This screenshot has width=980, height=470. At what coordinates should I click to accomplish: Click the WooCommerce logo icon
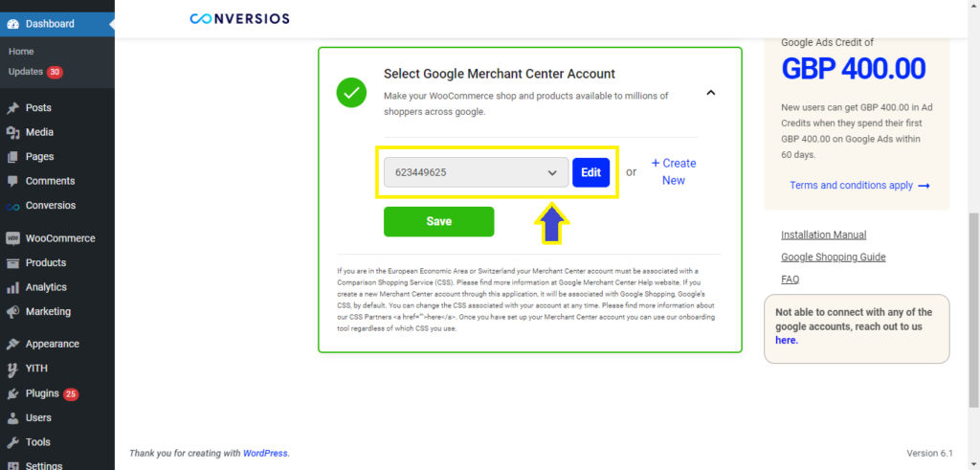[12, 238]
